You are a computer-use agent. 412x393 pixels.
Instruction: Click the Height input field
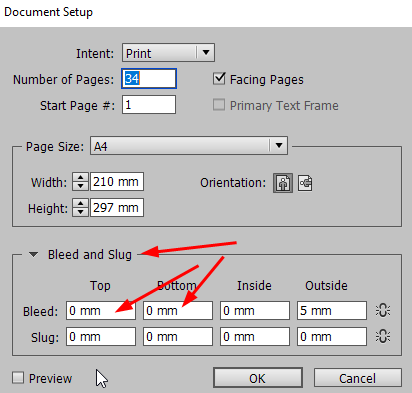pyautogui.click(x=117, y=208)
